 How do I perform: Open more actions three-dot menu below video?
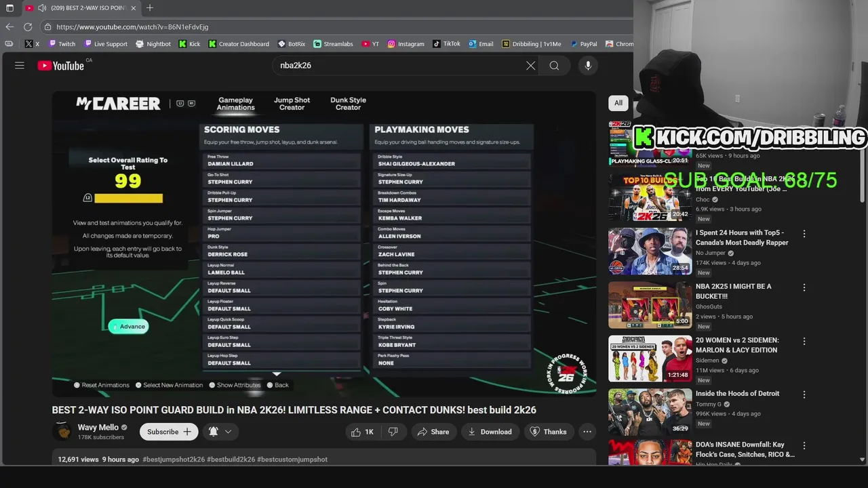click(587, 432)
